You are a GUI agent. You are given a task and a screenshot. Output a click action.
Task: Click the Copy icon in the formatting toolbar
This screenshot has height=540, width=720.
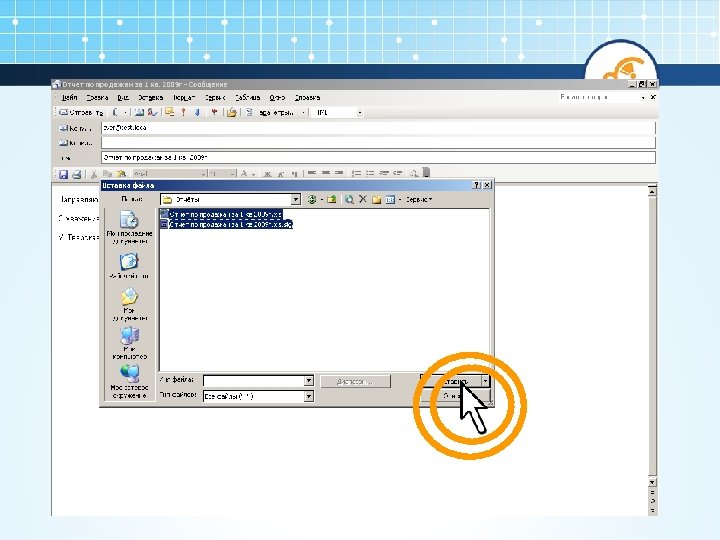[x=107, y=174]
